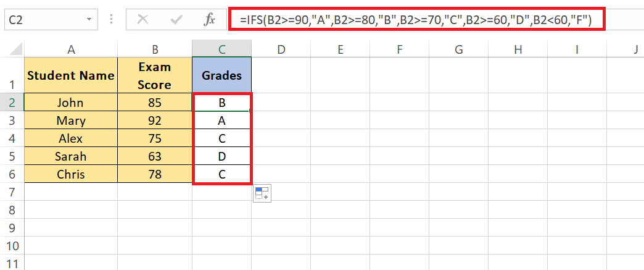This screenshot has height=270, width=644.
Task: Select Mary's grade cell showing A
Action: 222,120
